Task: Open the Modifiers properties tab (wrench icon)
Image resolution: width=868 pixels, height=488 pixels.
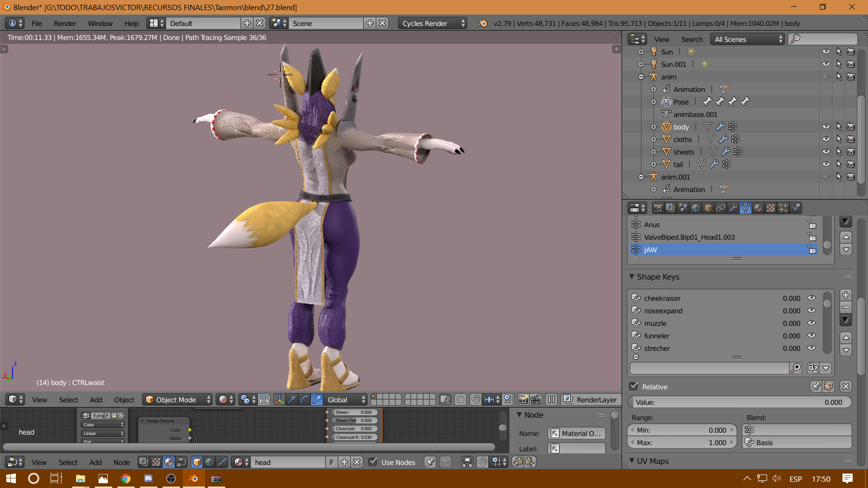Action: click(733, 208)
